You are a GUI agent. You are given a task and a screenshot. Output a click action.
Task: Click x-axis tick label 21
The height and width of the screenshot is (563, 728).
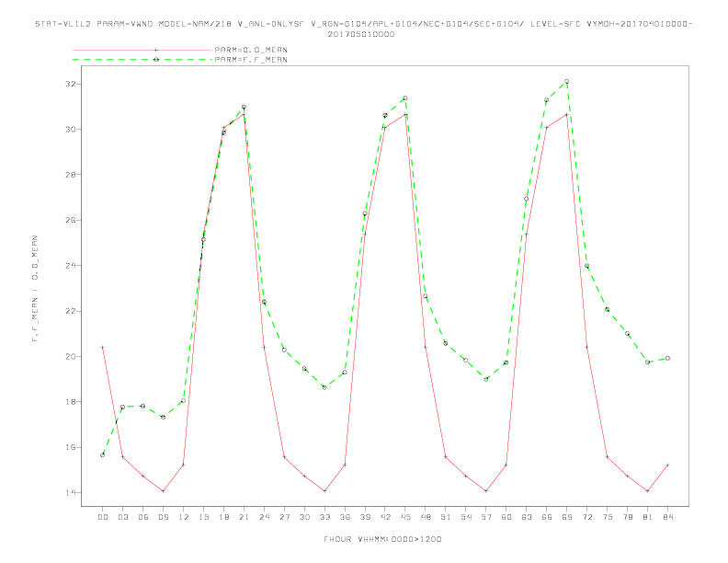pyautogui.click(x=244, y=517)
